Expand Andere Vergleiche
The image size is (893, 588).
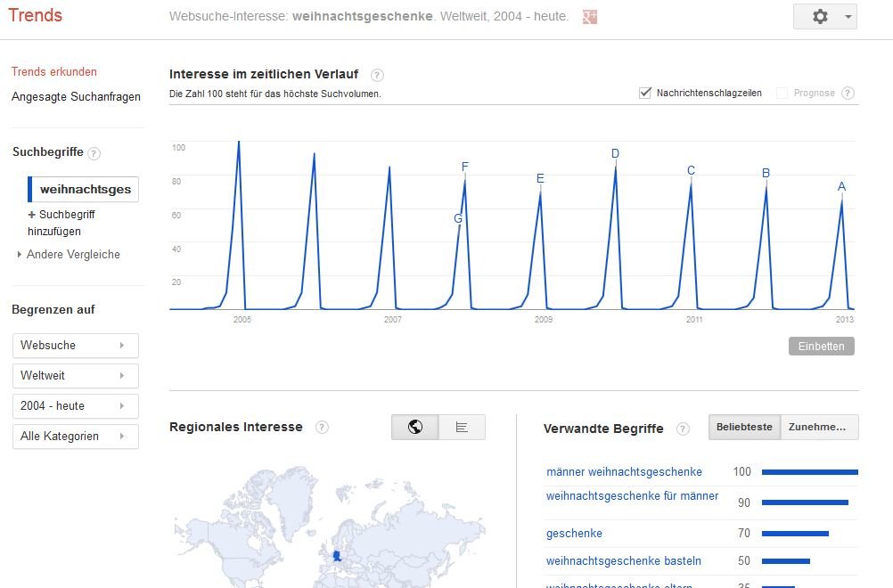tap(69, 255)
